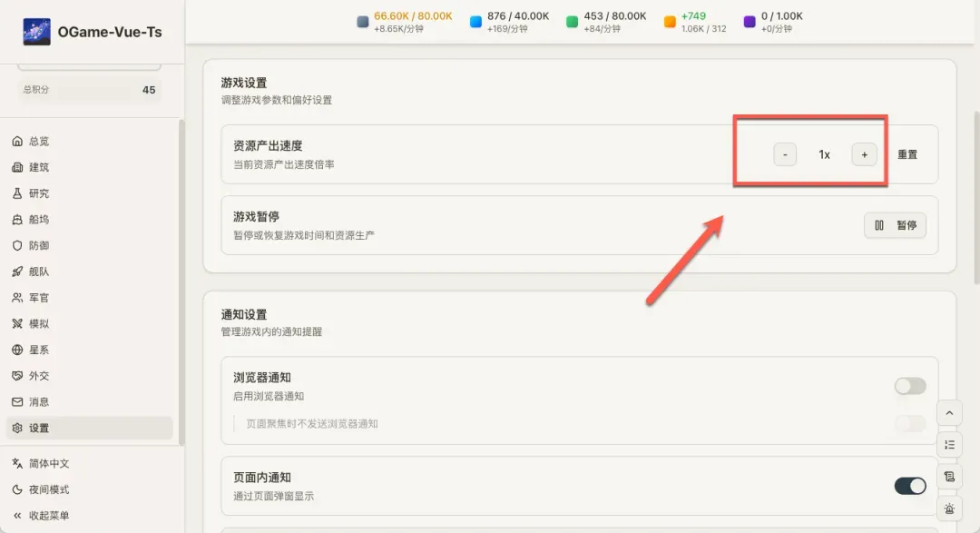Increase resource speed with the plus button
Image resolution: width=980 pixels, height=533 pixels.
point(864,154)
